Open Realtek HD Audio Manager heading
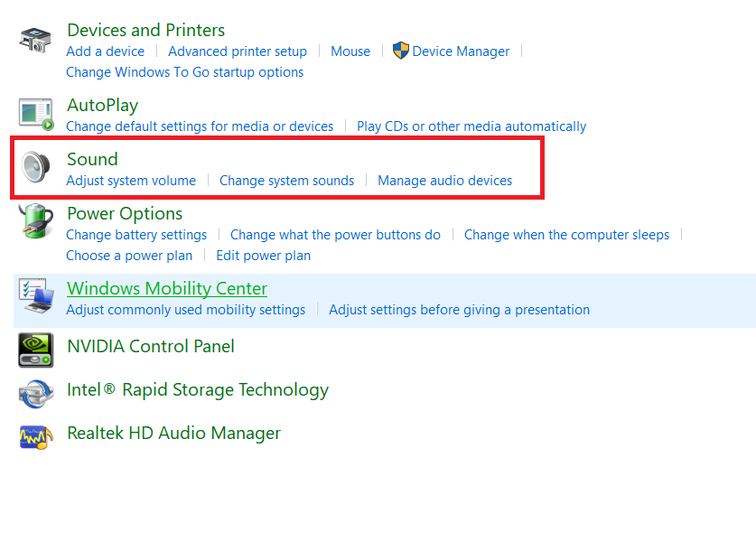The image size is (756, 551). tap(173, 433)
